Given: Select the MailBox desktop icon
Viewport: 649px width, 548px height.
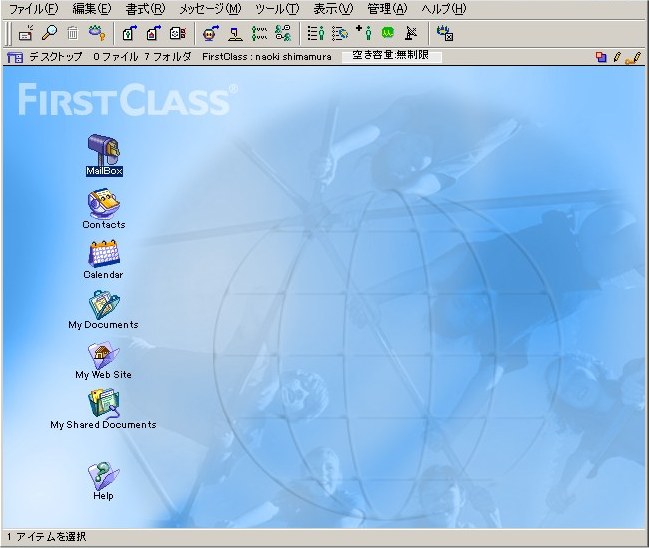Looking at the screenshot, I should [x=104, y=155].
